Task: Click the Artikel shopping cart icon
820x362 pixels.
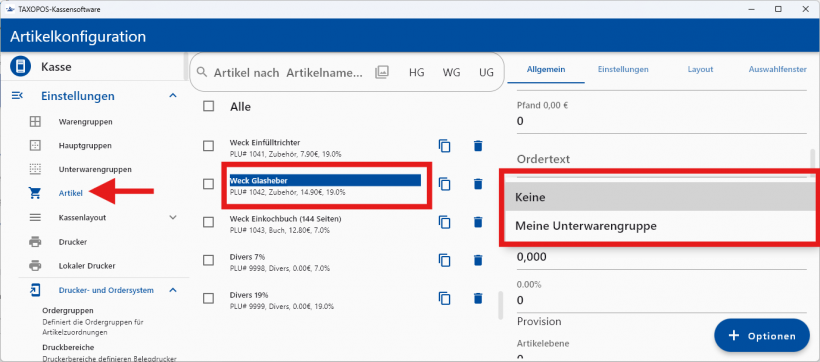Action: 35,193
